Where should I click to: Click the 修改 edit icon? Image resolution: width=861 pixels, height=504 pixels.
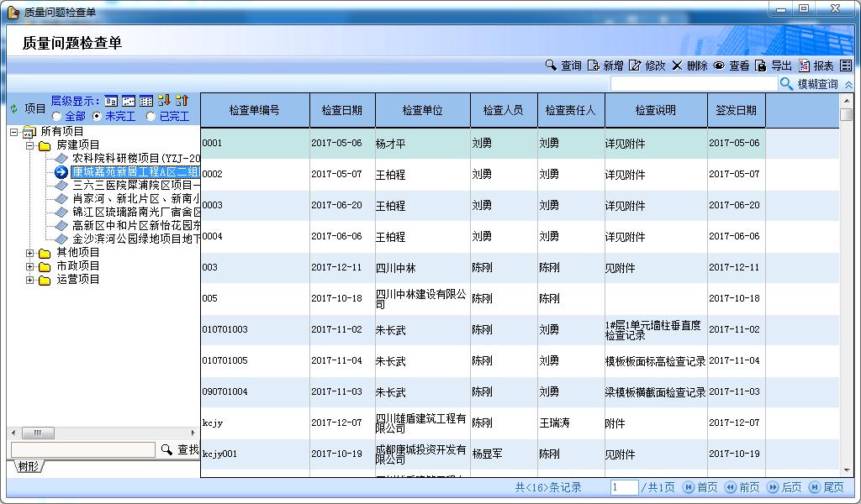click(635, 66)
